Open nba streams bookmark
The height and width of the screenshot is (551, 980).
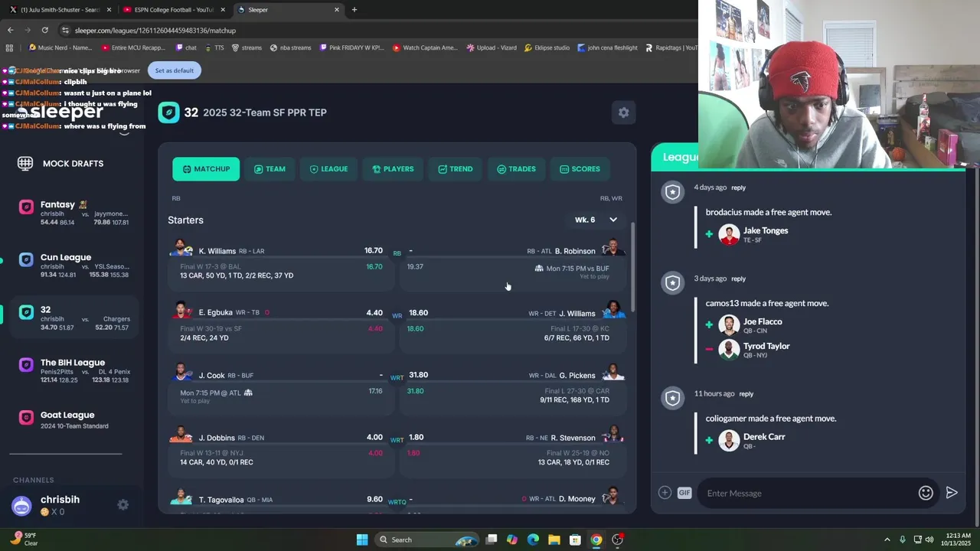click(x=290, y=47)
